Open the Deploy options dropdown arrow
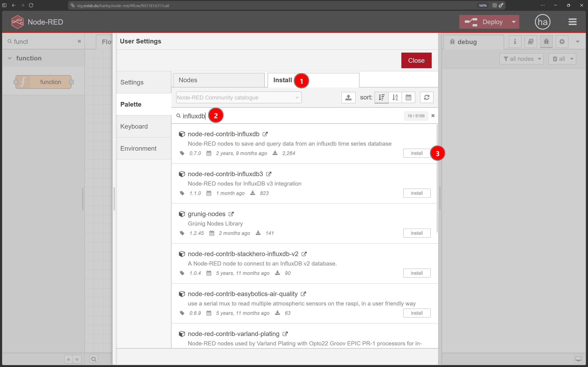Screen dimensions: 588x367 pos(514,22)
